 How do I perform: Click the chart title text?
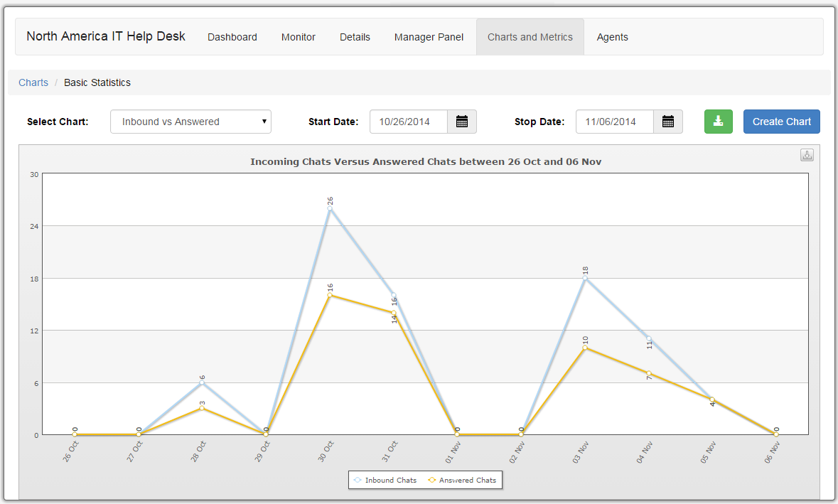pyautogui.click(x=426, y=161)
